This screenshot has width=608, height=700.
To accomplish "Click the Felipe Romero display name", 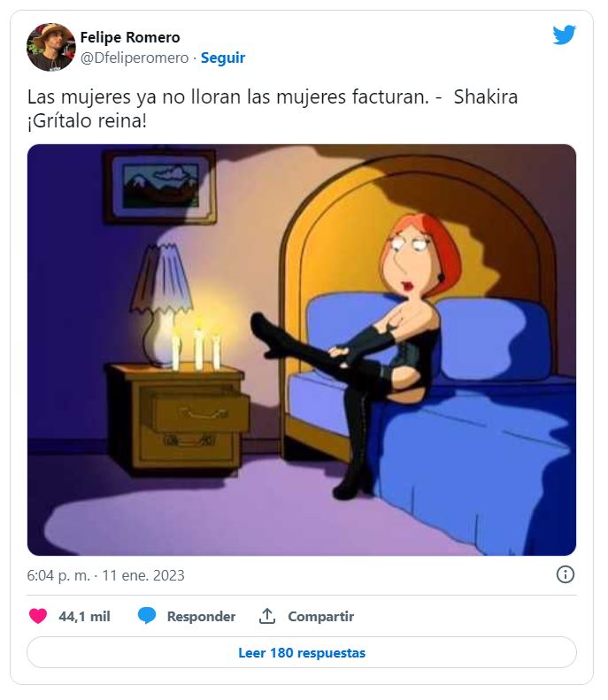I will click(x=130, y=37).
